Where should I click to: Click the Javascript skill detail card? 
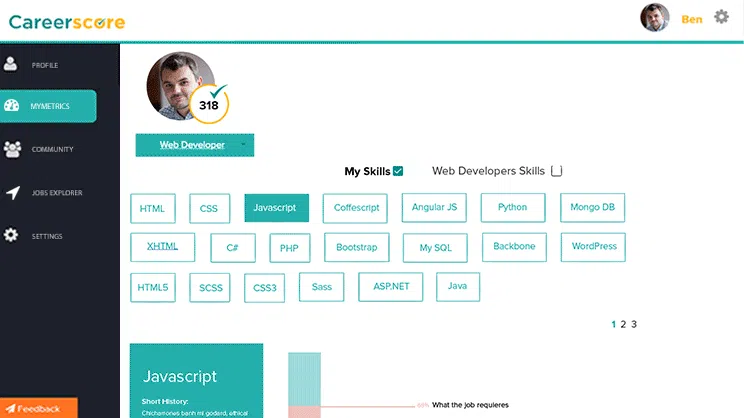point(196,381)
